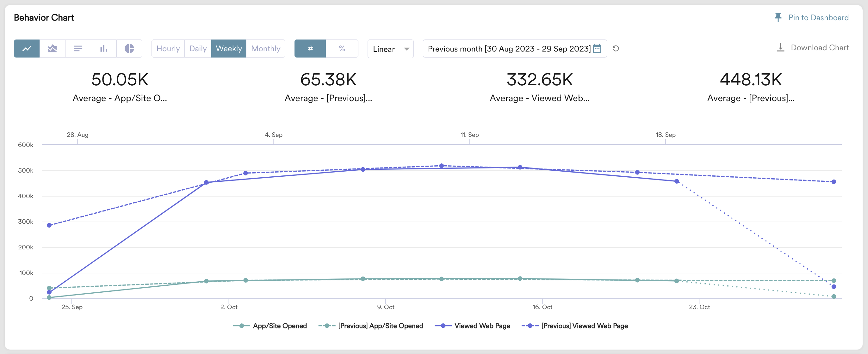The image size is (868, 354).
Task: Hide the App/Site Opened legend series
Action: click(279, 326)
